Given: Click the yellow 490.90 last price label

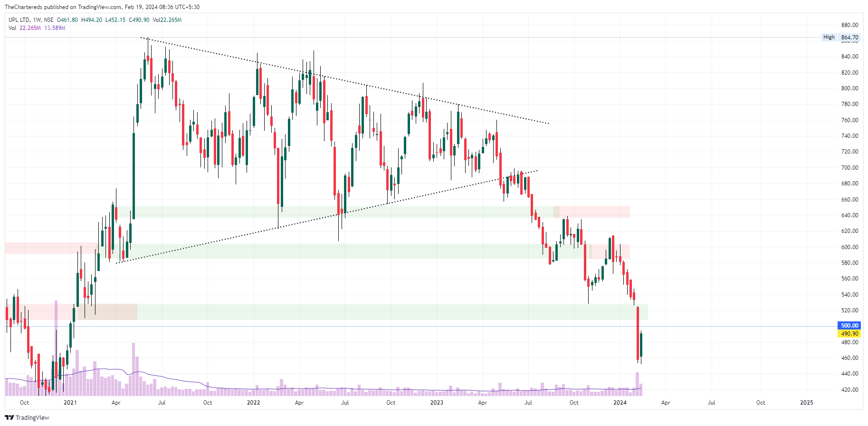Looking at the screenshot, I should (x=849, y=334).
